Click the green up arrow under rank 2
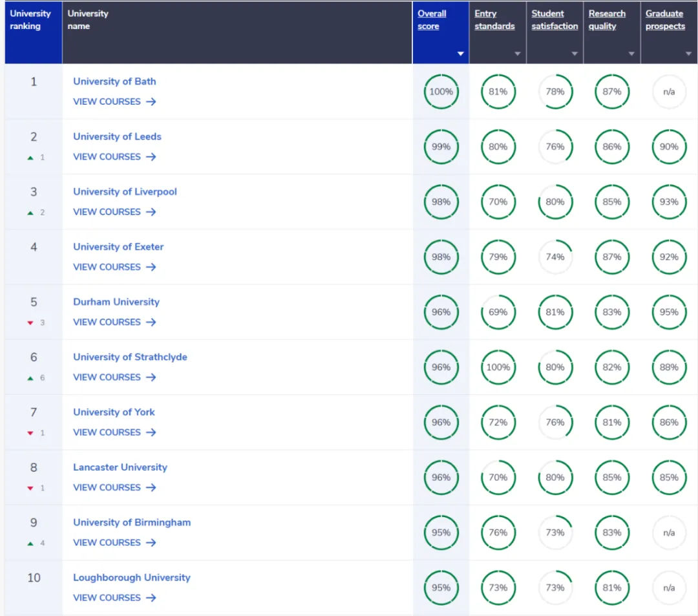The width and height of the screenshot is (698, 616). tap(30, 158)
